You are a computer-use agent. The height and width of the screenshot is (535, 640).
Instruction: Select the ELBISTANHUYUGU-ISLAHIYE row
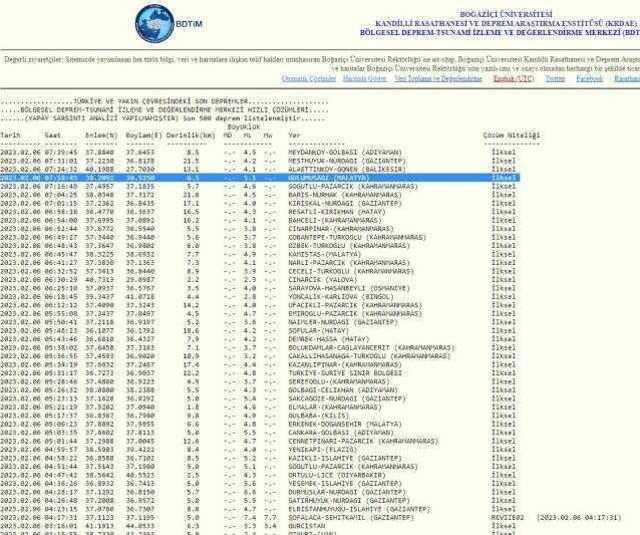(x=260, y=509)
